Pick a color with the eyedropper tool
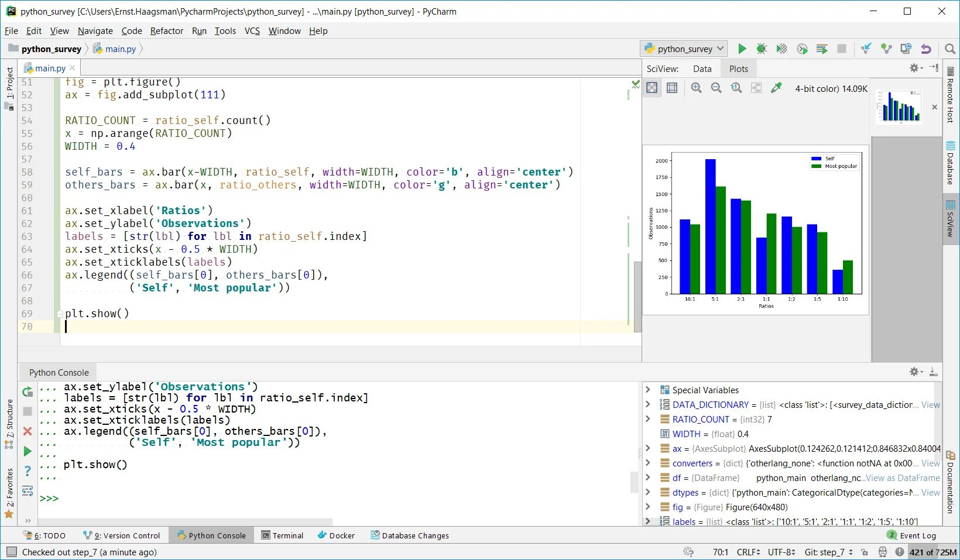Screen dimensions: 960x560 click(x=776, y=88)
